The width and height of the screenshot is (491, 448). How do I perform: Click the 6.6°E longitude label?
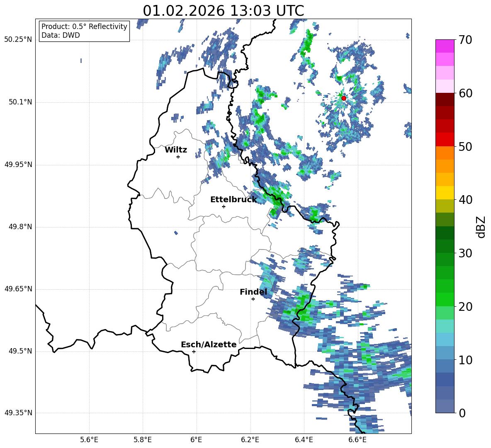point(357,440)
